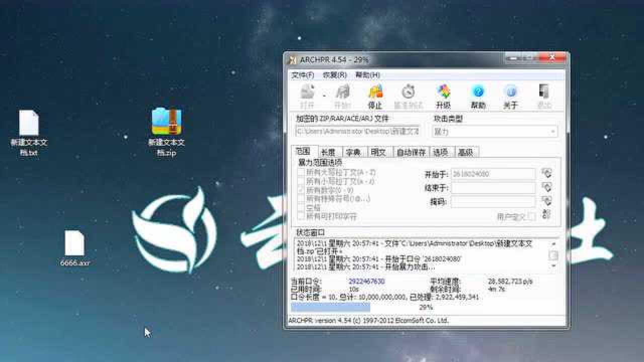Click the status window side button

[553, 255]
